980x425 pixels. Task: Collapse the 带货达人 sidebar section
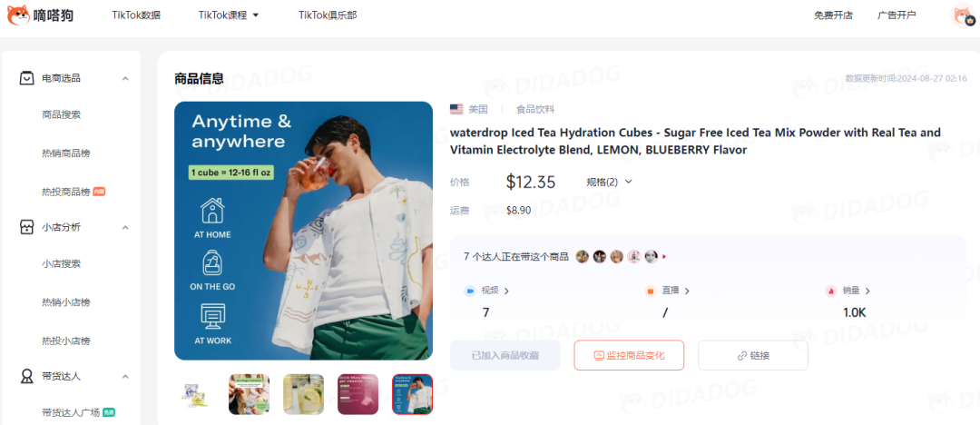click(x=125, y=376)
